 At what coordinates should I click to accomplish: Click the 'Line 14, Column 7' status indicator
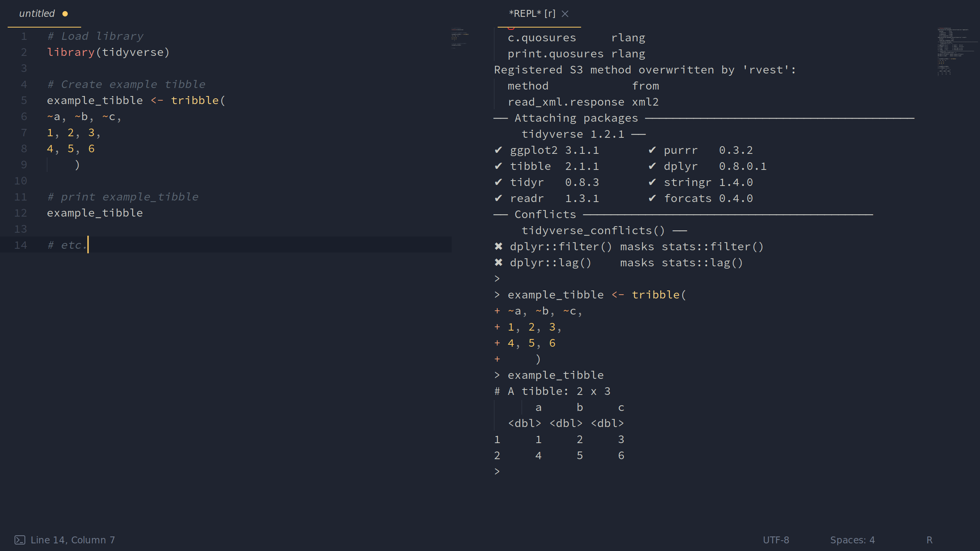pyautogui.click(x=73, y=540)
